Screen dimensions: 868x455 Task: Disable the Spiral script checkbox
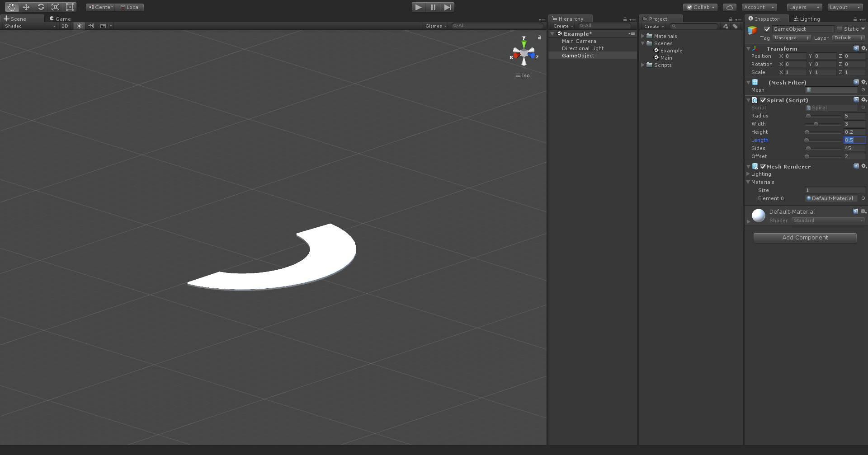[x=763, y=100]
